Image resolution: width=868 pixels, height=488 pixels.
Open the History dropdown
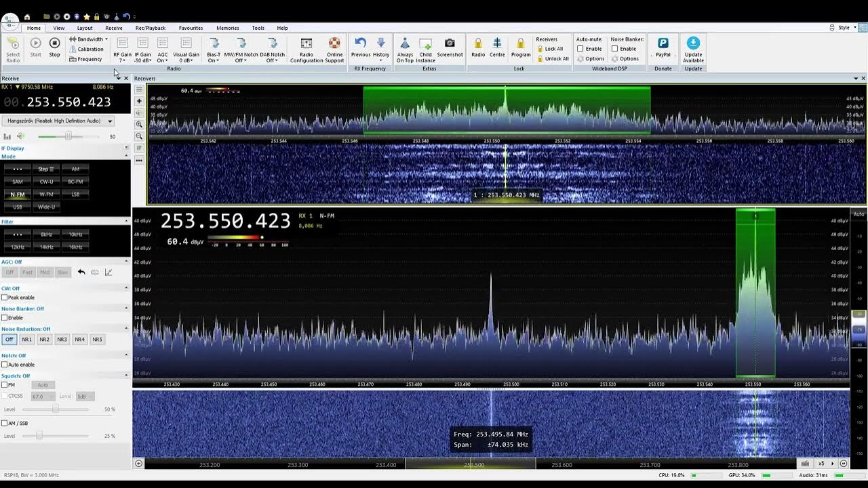(x=381, y=47)
